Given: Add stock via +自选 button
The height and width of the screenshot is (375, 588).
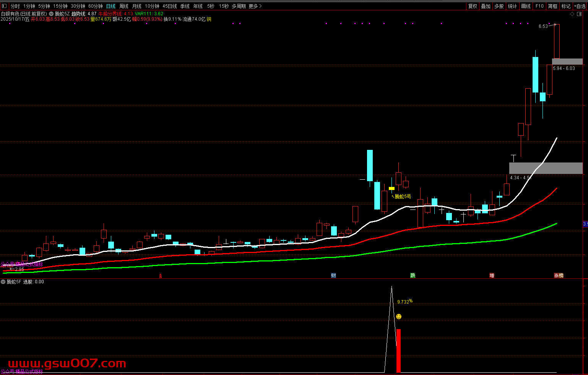Looking at the screenshot, I should coord(580,6).
